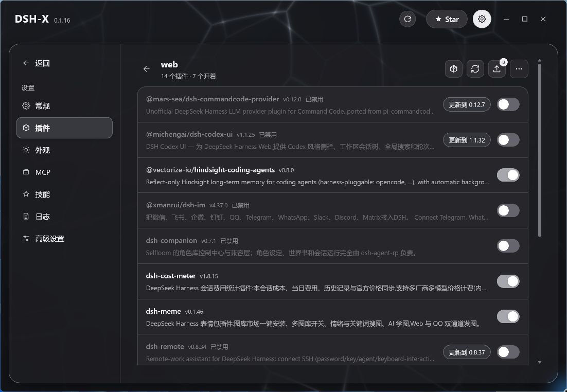The width and height of the screenshot is (567, 392).
Task: Click the DSH-X app title
Action: coord(32,19)
